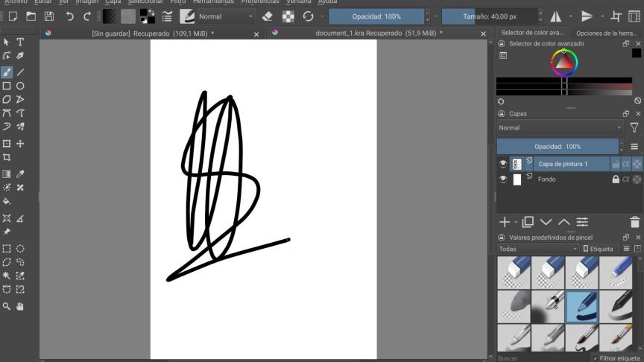Image resolution: width=644 pixels, height=362 pixels.
Task: Hide the Fondo layer
Action: click(x=502, y=180)
